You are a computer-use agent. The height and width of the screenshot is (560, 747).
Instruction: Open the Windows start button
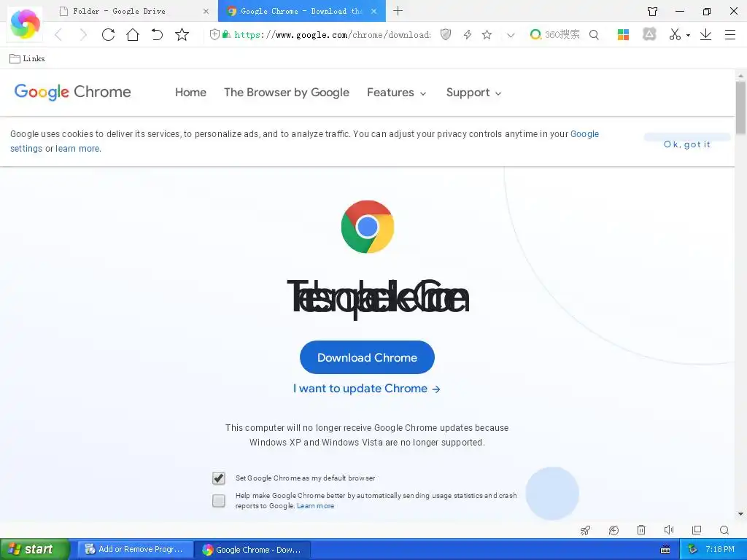tap(34, 549)
